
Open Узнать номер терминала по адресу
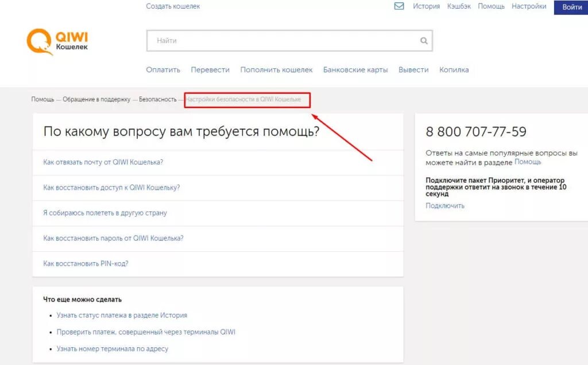tap(113, 349)
